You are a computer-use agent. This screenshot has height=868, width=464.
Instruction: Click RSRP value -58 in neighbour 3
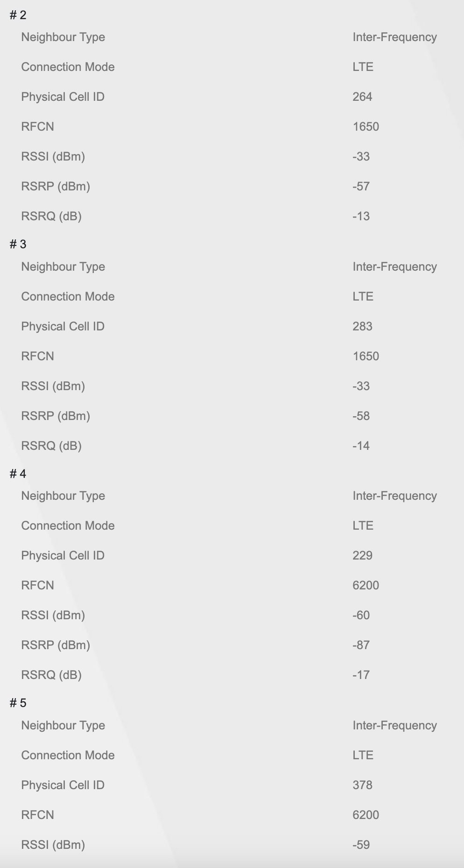coord(361,416)
